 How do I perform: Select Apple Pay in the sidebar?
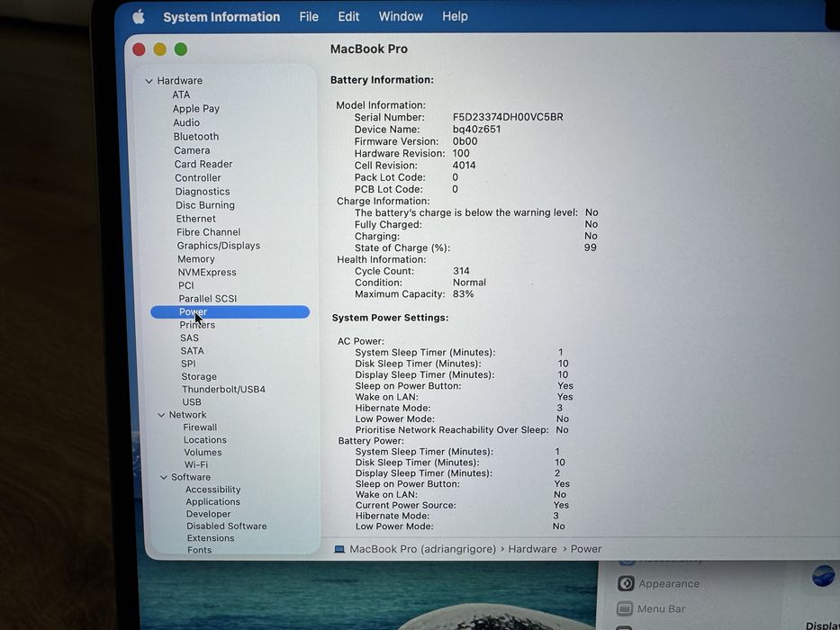(196, 109)
